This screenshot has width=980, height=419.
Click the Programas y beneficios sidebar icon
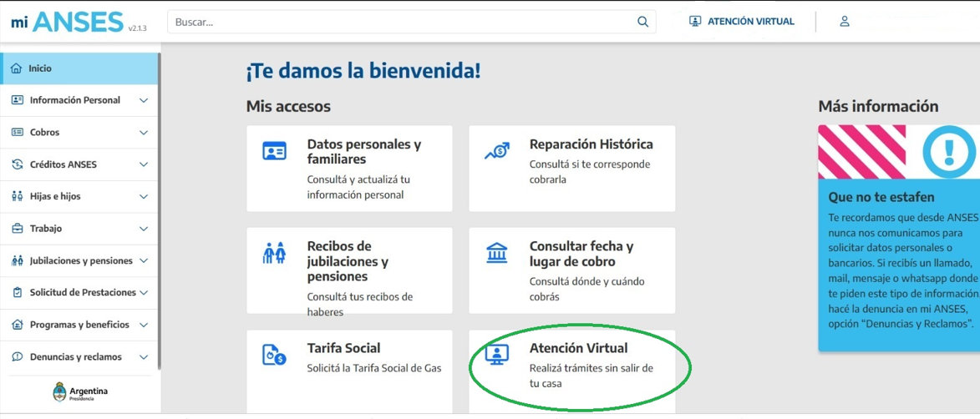pyautogui.click(x=18, y=326)
